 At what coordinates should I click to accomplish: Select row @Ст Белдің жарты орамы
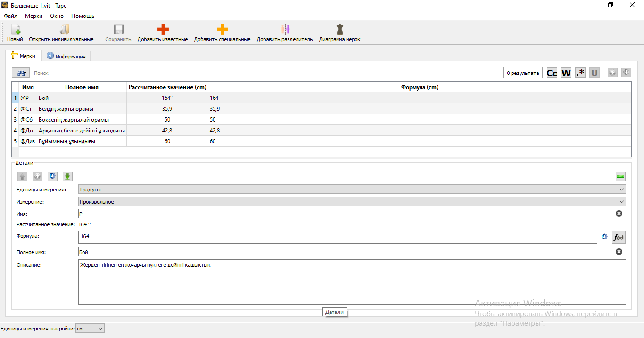pos(321,109)
